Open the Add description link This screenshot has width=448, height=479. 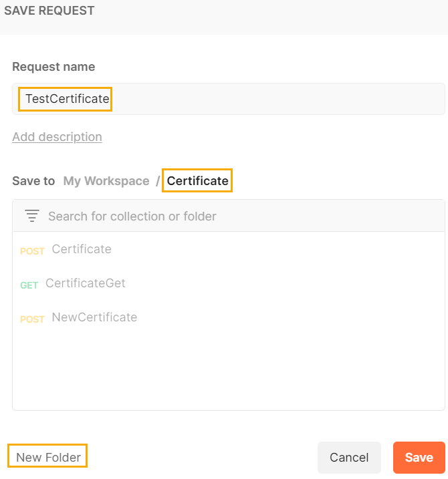(x=57, y=137)
